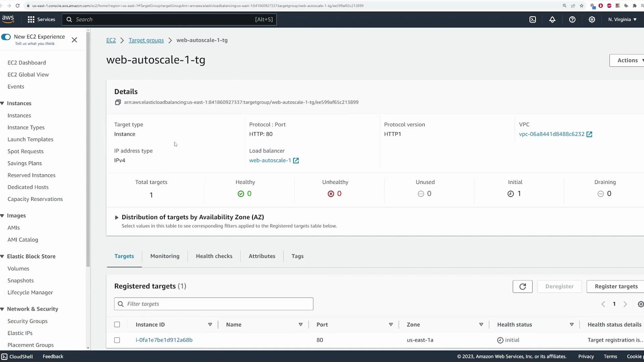Switch to the Monitoring tab
Image resolution: width=644 pixels, height=362 pixels.
pyautogui.click(x=165, y=256)
